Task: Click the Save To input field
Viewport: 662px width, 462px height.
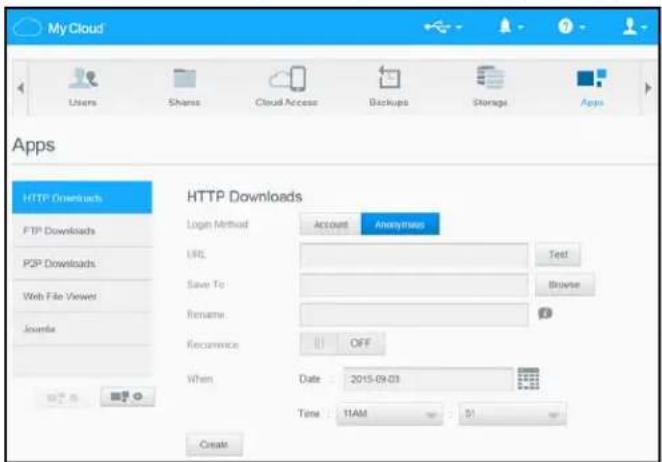Action: (x=414, y=285)
